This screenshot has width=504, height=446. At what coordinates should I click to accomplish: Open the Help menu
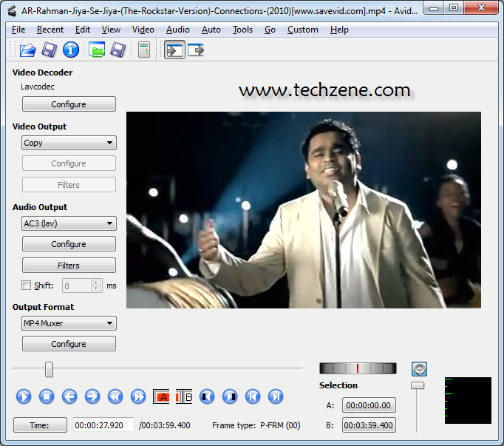pyautogui.click(x=339, y=30)
